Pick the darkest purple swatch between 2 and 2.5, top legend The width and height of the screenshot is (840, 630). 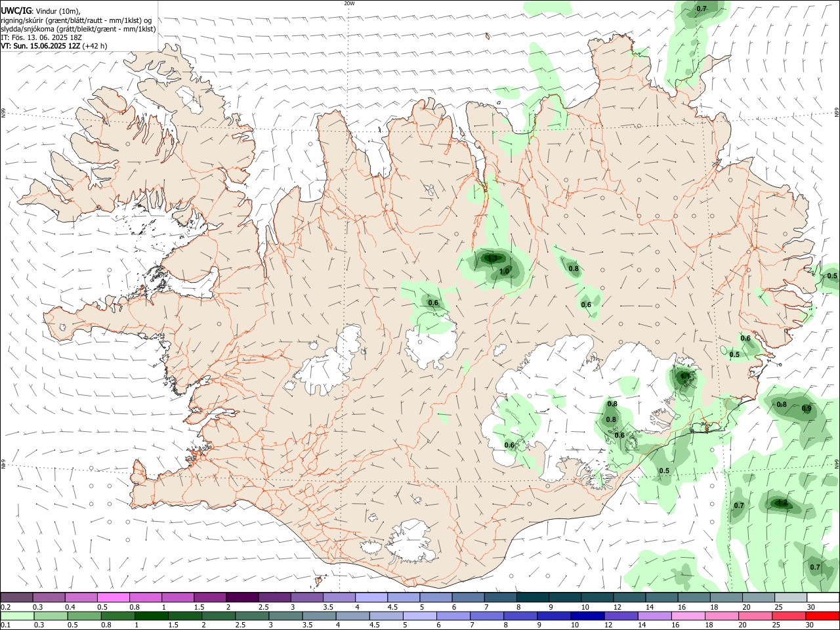coord(241,598)
